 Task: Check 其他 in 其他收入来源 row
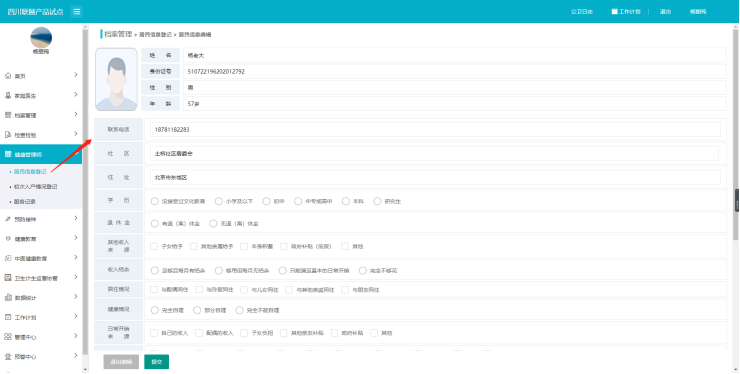[345, 246]
